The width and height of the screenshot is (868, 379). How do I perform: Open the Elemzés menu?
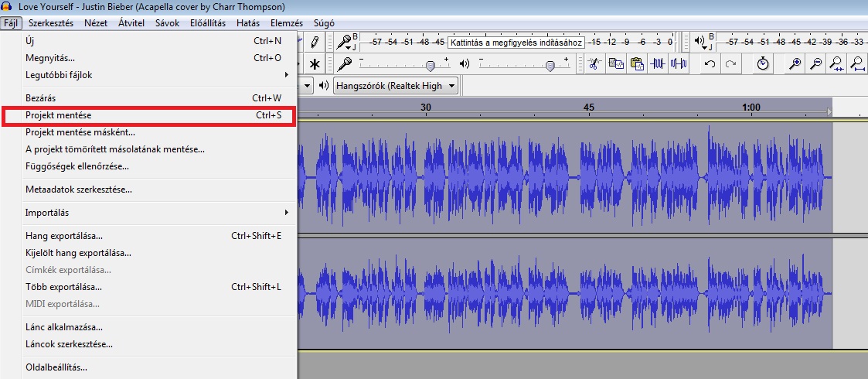[287, 23]
